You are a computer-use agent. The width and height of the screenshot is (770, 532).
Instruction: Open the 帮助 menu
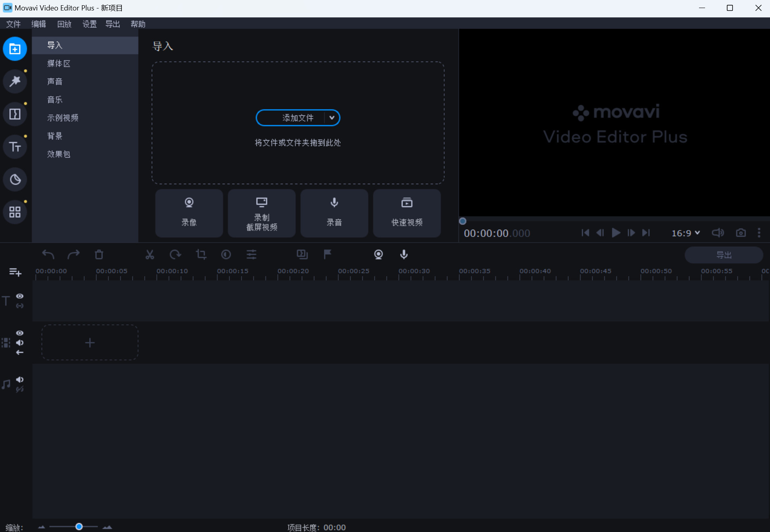[x=138, y=24]
